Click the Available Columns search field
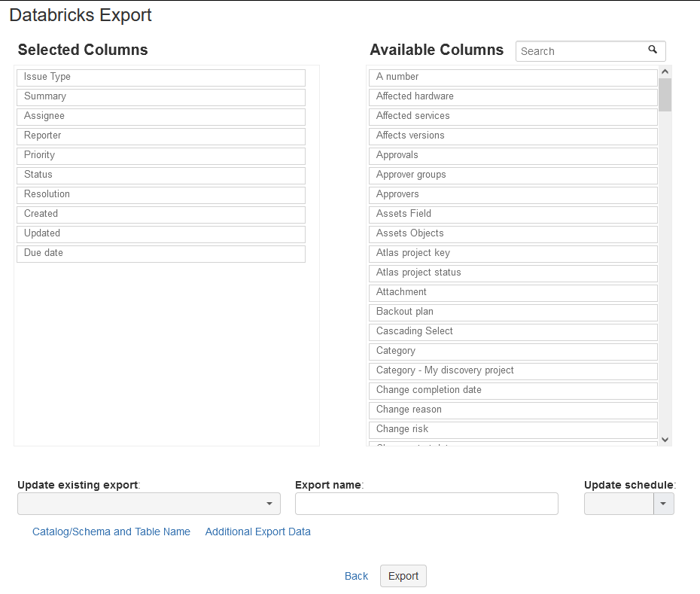Image resolution: width=700 pixels, height=594 pixels. [590, 51]
